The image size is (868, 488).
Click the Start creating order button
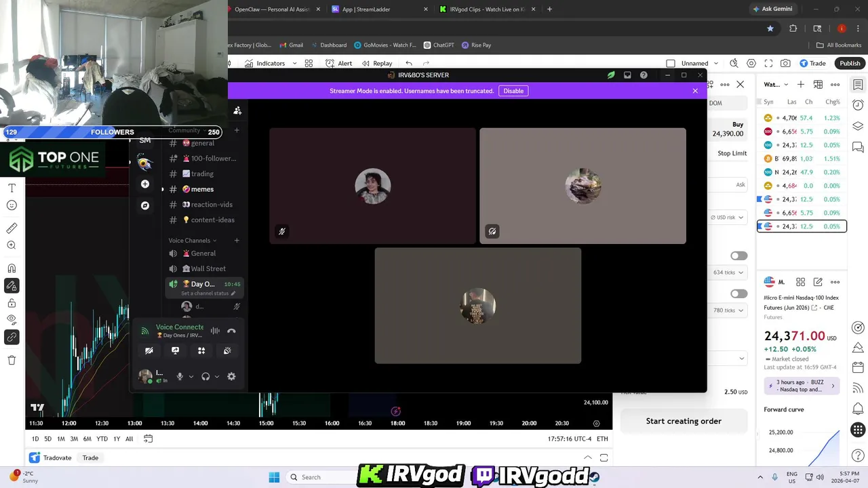coord(684,421)
